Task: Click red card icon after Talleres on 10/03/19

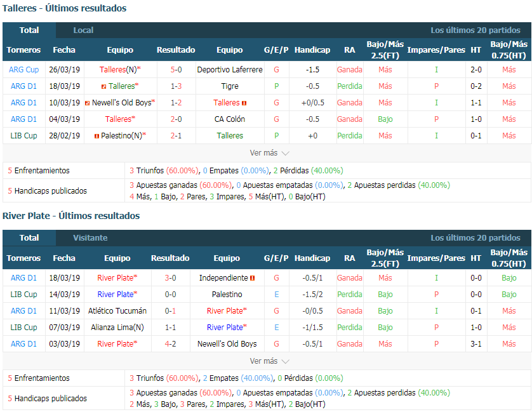Action: point(244,103)
